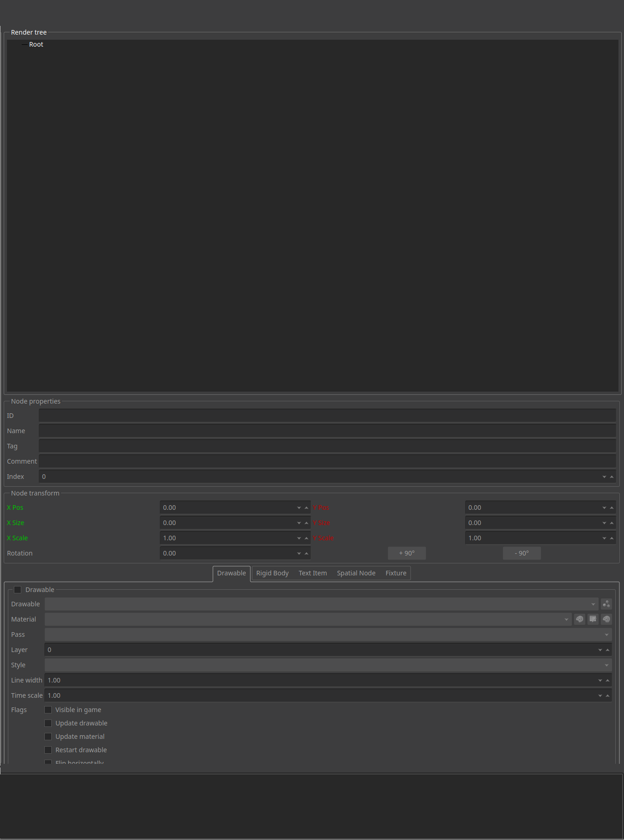Viewport: 624px width, 840px height.
Task: Increase the Index value with up arrow
Action: [x=612, y=477]
